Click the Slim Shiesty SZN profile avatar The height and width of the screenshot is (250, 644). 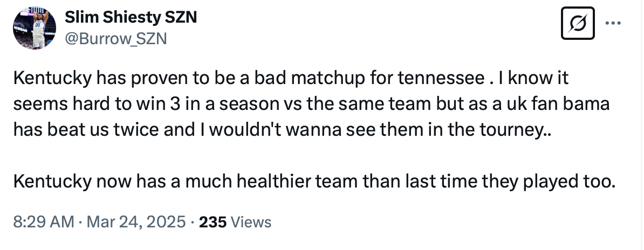pos(34,29)
